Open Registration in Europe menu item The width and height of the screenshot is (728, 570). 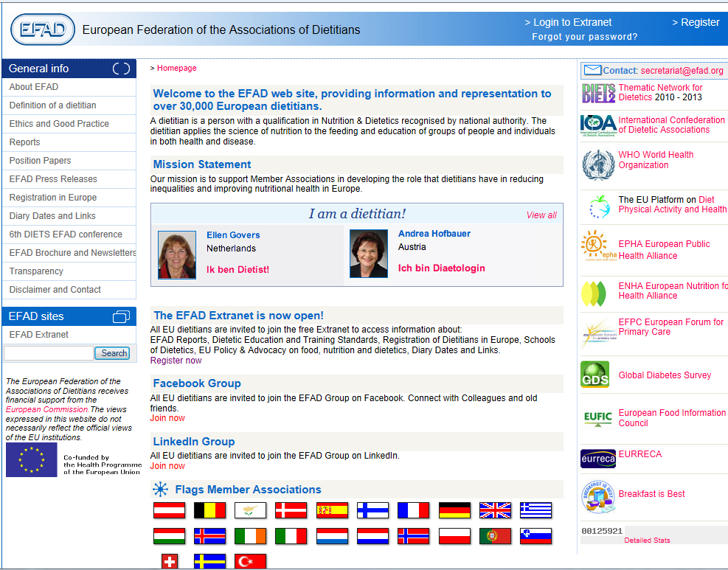pyautogui.click(x=69, y=198)
